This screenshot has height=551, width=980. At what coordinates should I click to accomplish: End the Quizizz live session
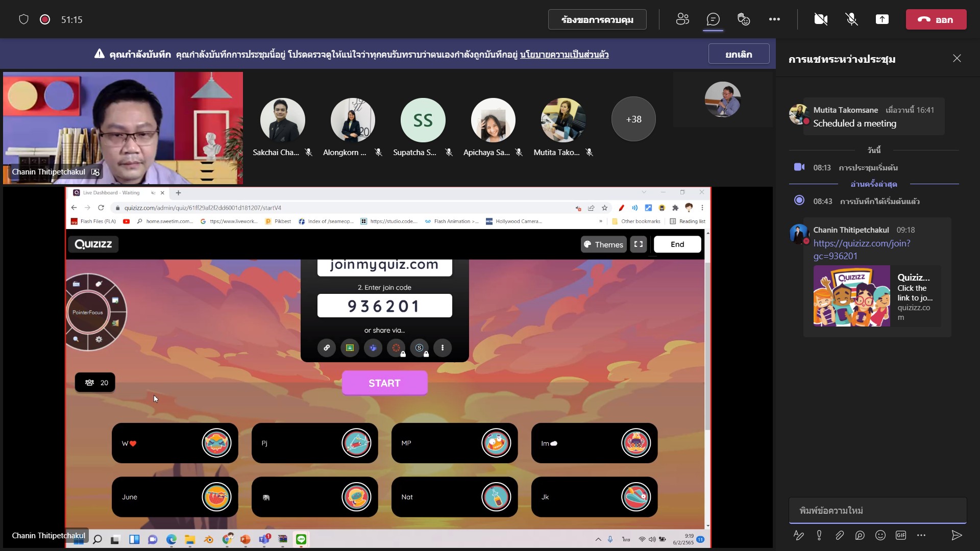point(677,244)
